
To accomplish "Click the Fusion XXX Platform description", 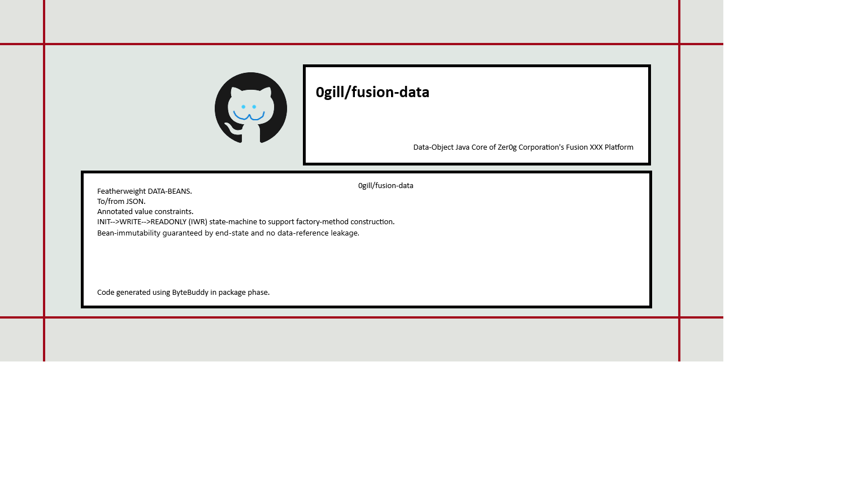I will point(523,147).
